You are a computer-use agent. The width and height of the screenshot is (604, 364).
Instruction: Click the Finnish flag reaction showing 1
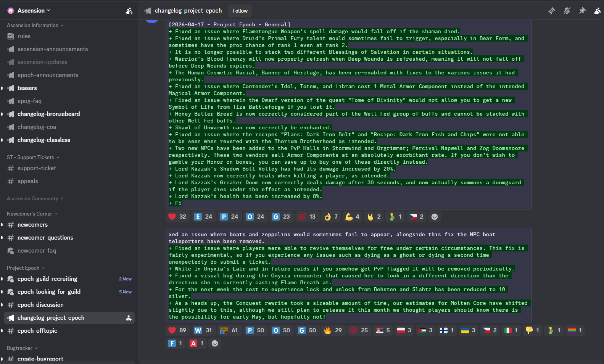coord(447,330)
